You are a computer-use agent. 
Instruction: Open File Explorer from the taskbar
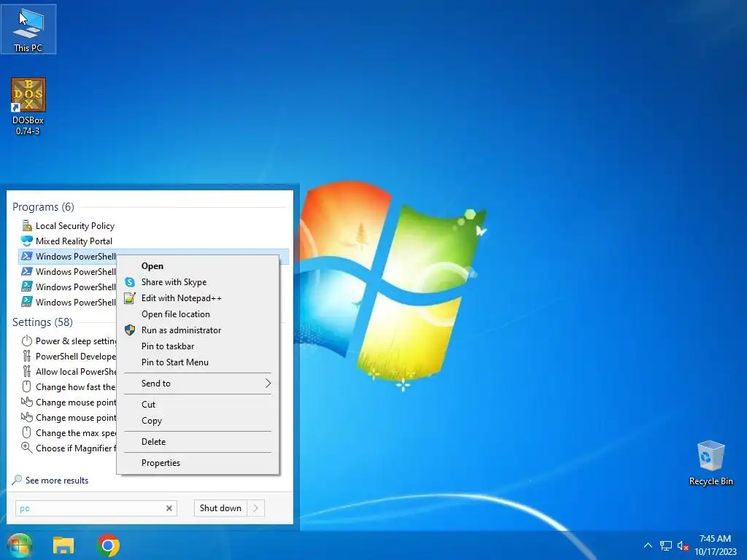point(63,545)
